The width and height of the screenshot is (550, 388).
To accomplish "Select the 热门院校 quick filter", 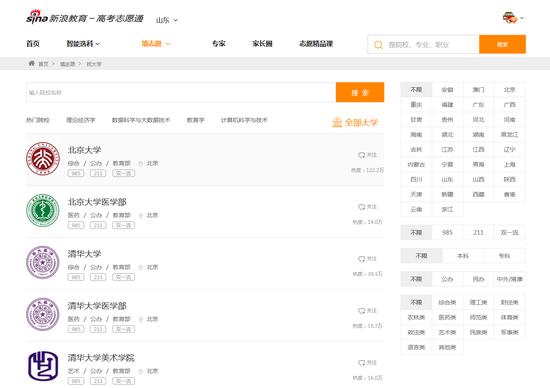I will pos(38,120).
